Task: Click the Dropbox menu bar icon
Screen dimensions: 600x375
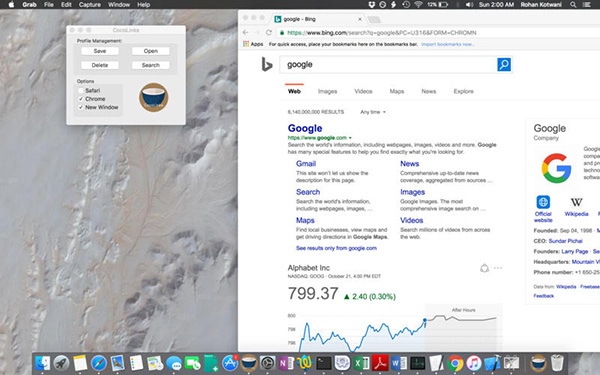Action: (x=371, y=5)
